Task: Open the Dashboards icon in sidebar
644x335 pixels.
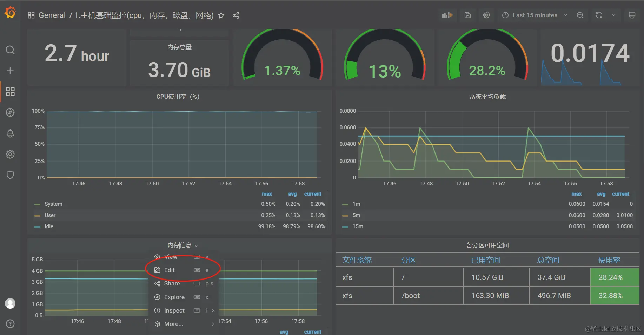Action: pos(10,92)
